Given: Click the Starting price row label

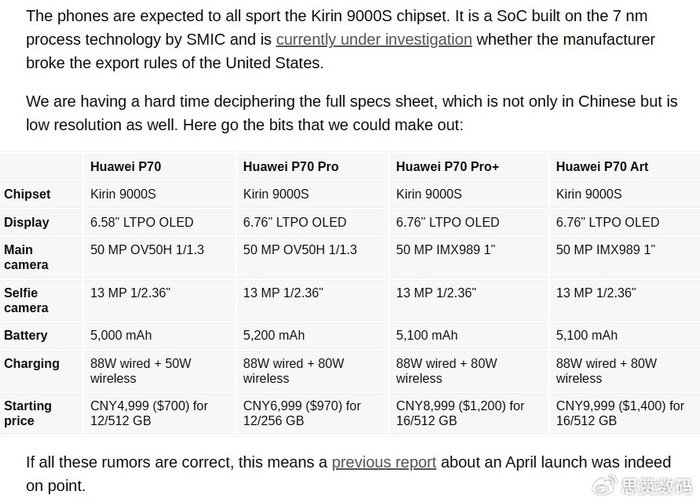Looking at the screenshot, I should 28,413.
